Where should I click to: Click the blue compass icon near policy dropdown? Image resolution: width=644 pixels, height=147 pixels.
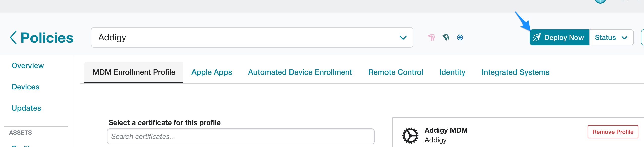tap(460, 37)
